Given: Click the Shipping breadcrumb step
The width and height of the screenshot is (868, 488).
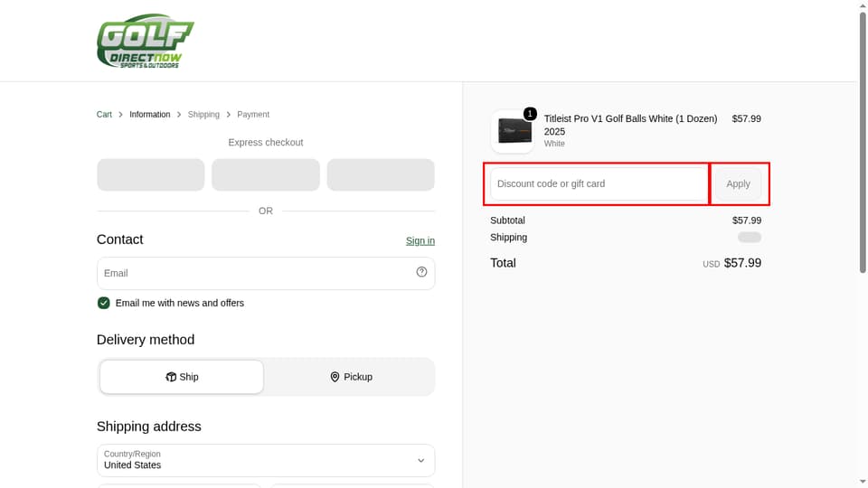Looking at the screenshot, I should click(x=203, y=115).
